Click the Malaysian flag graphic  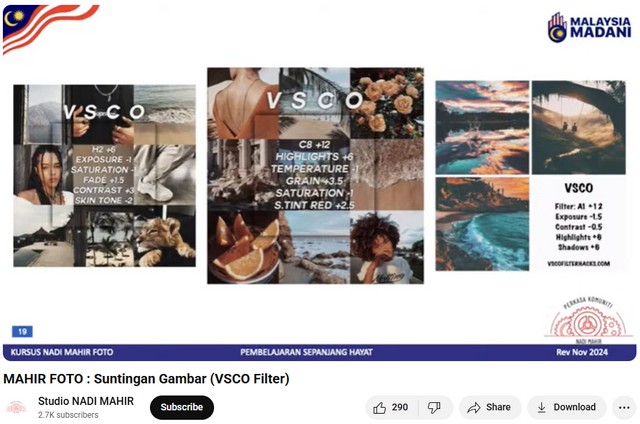tap(48, 27)
